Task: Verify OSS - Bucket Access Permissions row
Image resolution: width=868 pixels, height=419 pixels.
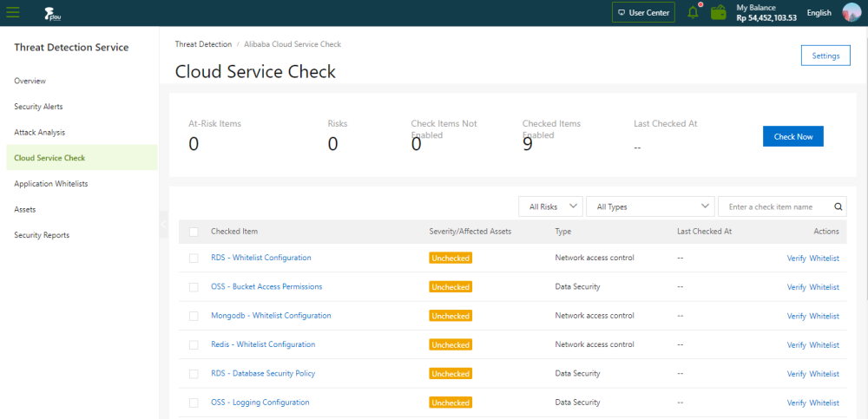Action: coord(796,287)
